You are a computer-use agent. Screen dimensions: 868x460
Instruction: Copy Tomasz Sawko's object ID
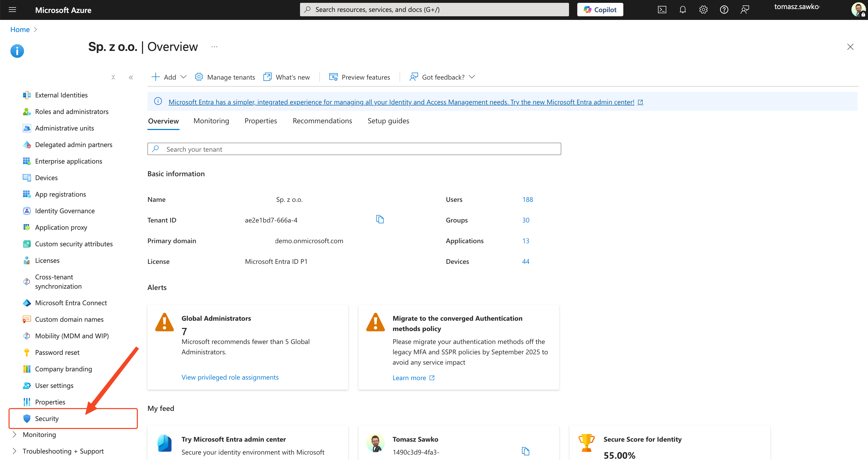[525, 451]
